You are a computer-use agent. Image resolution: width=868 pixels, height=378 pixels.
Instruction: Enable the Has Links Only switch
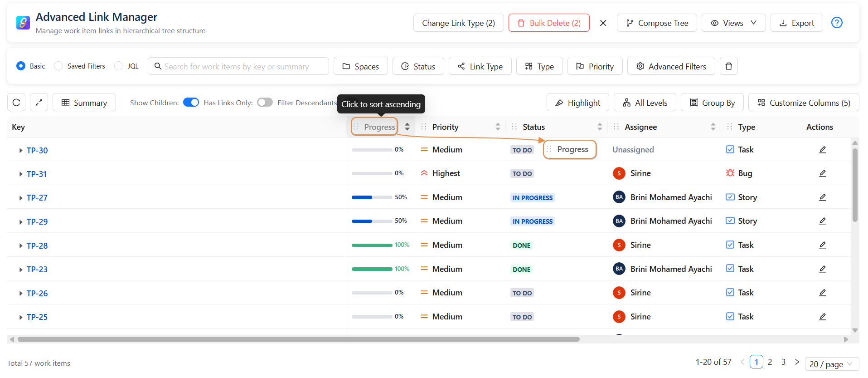(x=265, y=103)
